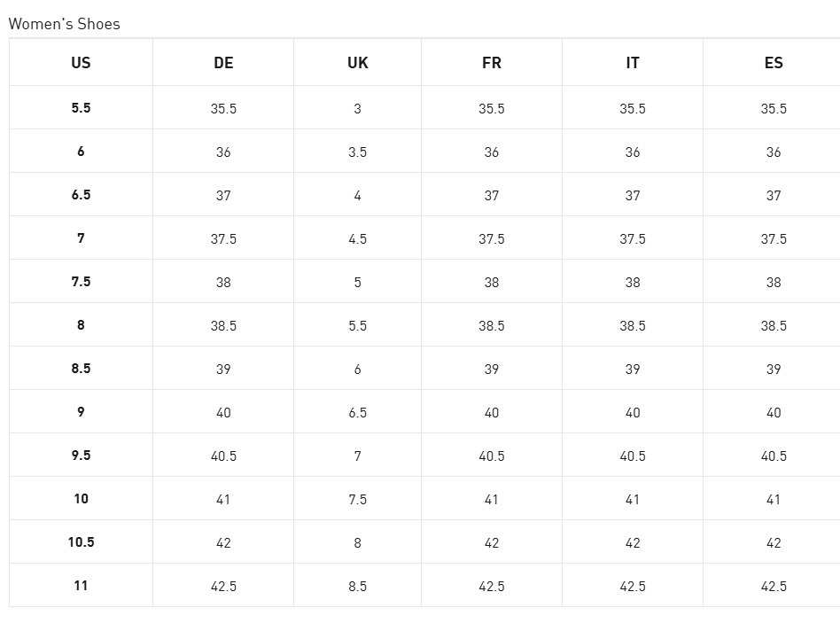
Task: Click the UK column header
Action: pos(358,63)
